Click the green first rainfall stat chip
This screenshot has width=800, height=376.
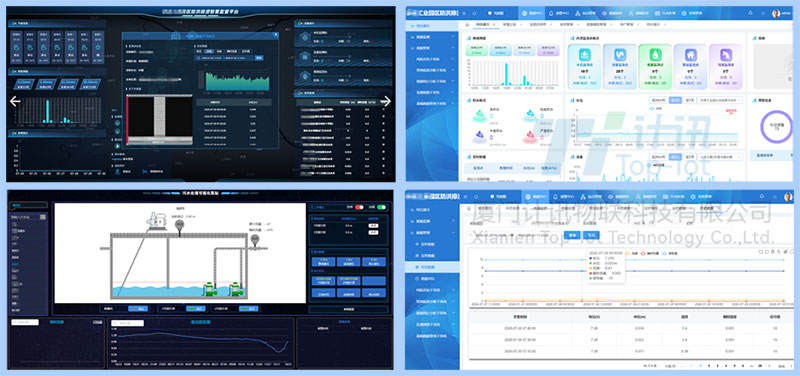[477, 50]
